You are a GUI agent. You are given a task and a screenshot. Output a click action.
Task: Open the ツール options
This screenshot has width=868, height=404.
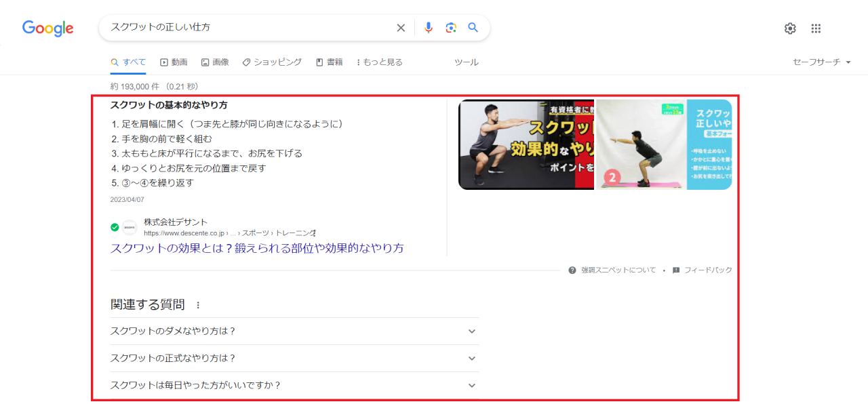pos(467,62)
